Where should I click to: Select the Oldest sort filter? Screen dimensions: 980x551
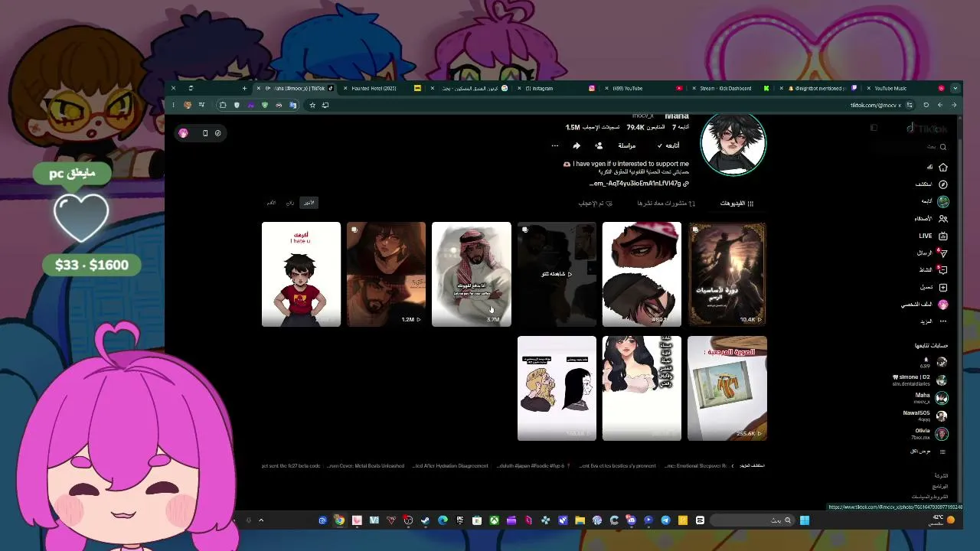click(x=271, y=203)
